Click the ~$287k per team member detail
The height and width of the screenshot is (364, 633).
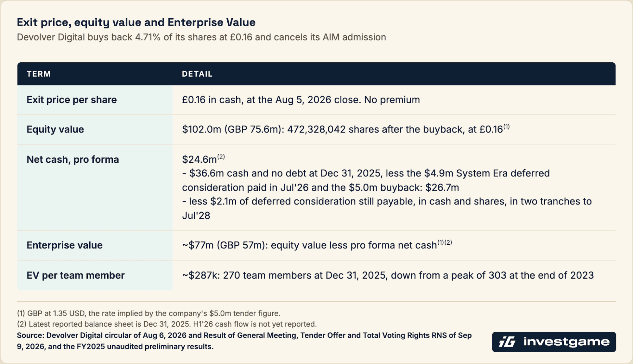click(x=388, y=275)
